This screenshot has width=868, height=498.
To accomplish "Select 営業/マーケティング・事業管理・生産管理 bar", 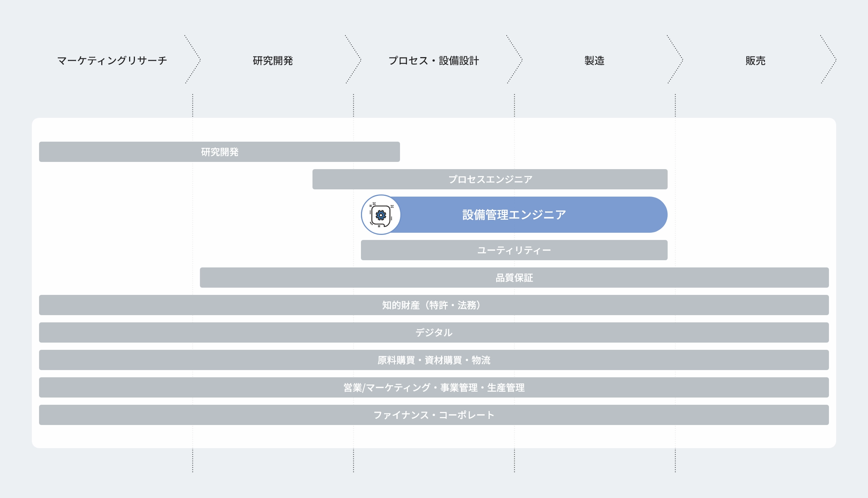I will (x=434, y=387).
